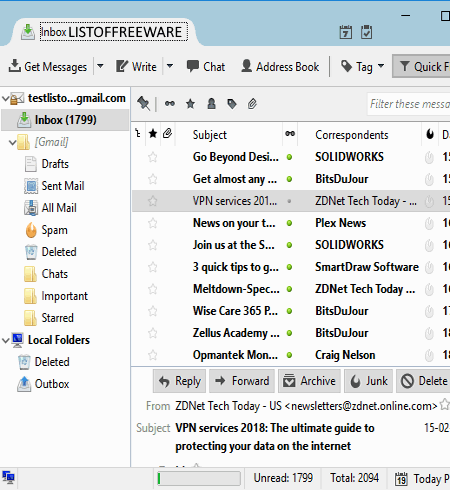Screen dimensions: 450x490
Task: Open Get Messages dropdown arrow
Action: (x=100, y=66)
